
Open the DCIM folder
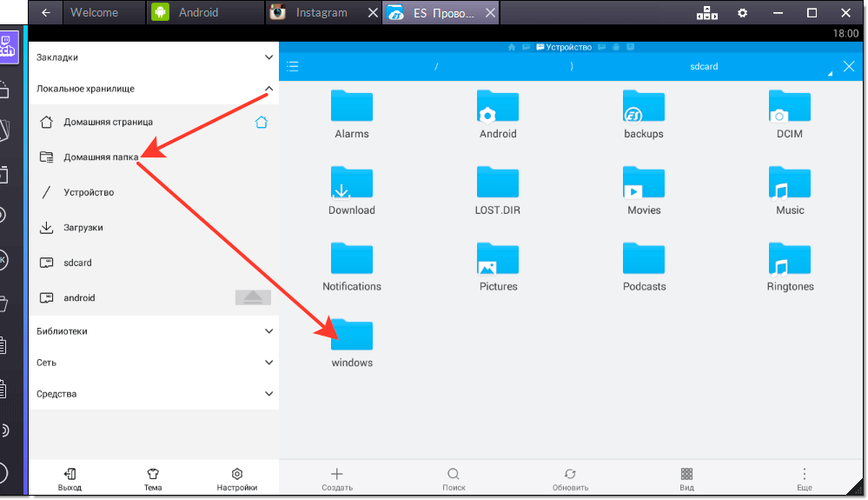tap(790, 115)
